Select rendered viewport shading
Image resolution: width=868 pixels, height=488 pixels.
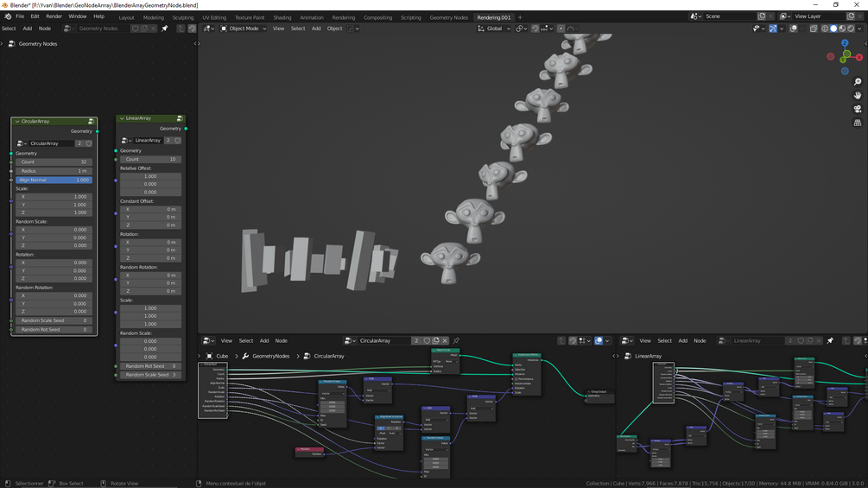[x=850, y=29]
